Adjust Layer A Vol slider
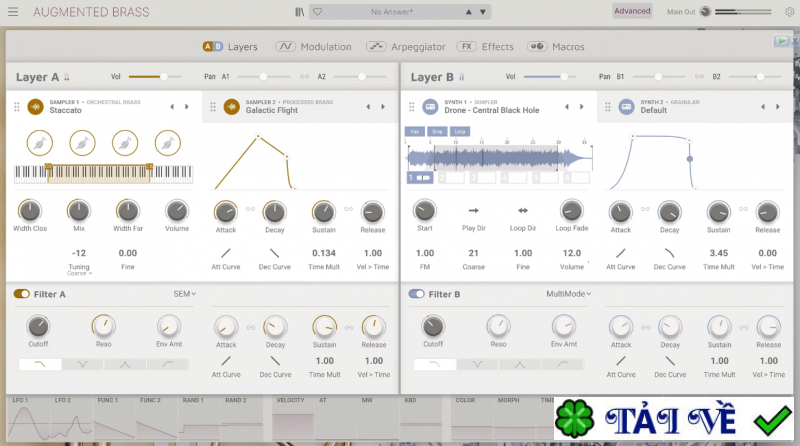Viewport: 800px width, 446px height. (155, 77)
